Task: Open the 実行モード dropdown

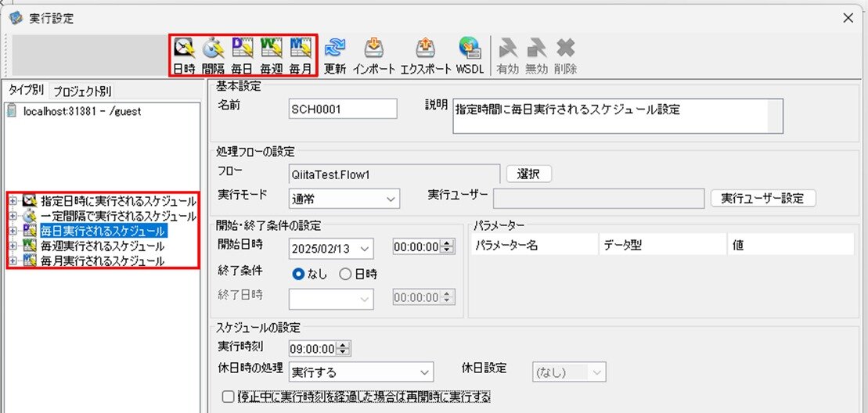Action: point(344,199)
